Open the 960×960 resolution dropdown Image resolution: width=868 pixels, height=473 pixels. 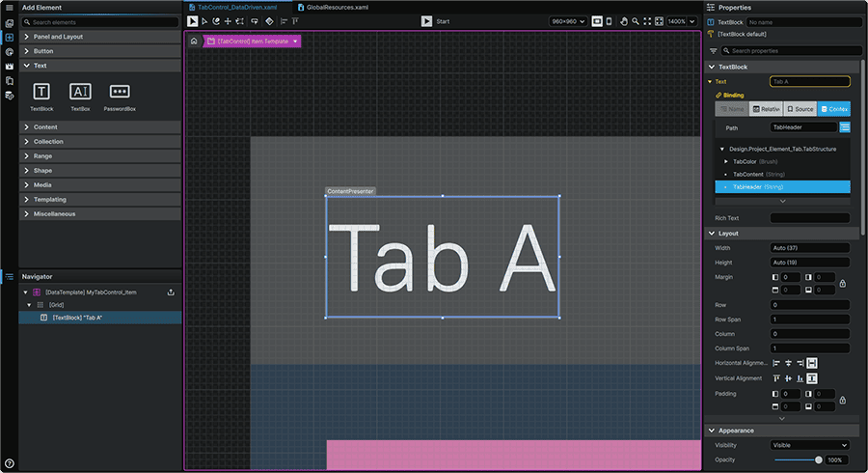pos(568,21)
